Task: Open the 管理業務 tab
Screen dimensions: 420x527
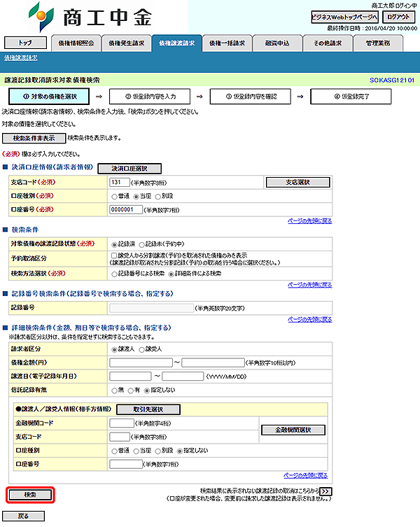Action: [x=378, y=43]
